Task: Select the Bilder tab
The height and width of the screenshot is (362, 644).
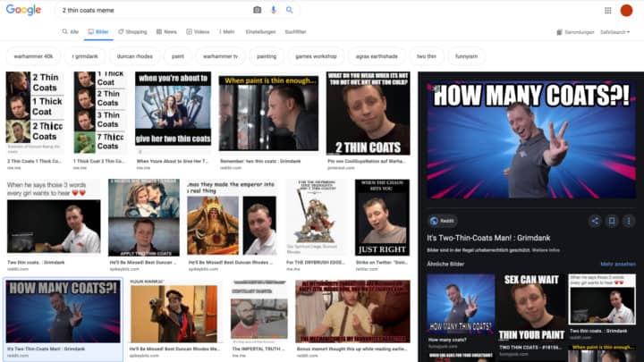Action: (x=98, y=31)
